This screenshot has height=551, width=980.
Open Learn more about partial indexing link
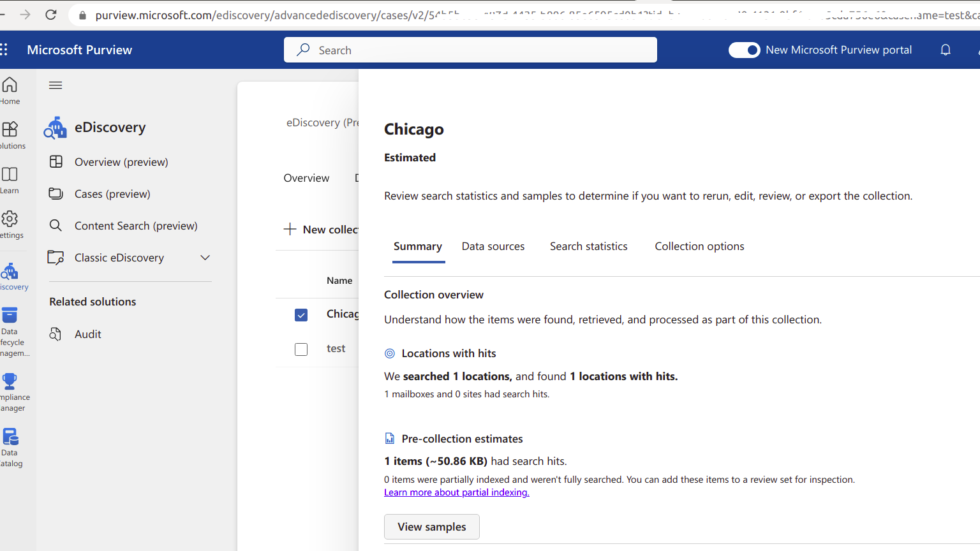coord(457,492)
